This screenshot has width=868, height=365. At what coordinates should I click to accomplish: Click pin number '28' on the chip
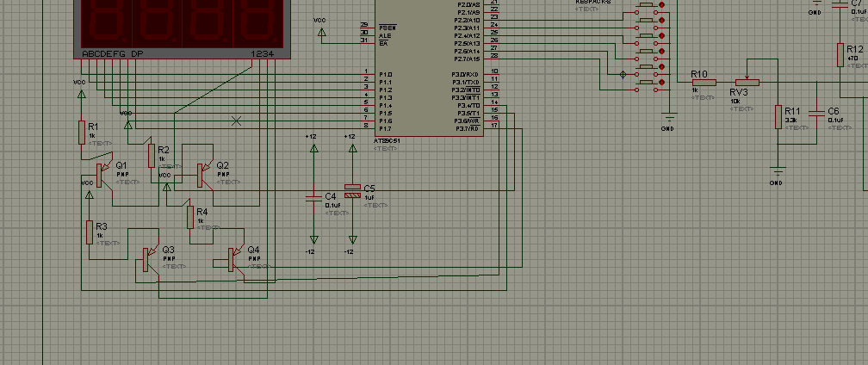tap(495, 56)
